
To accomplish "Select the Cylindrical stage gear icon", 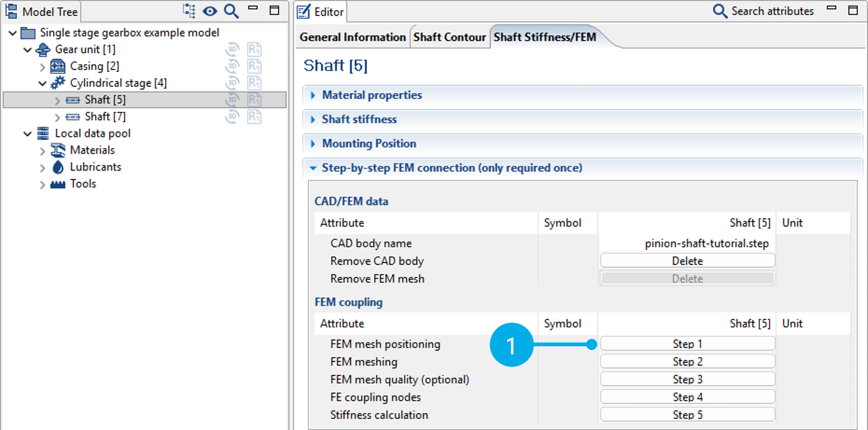I will [x=57, y=82].
